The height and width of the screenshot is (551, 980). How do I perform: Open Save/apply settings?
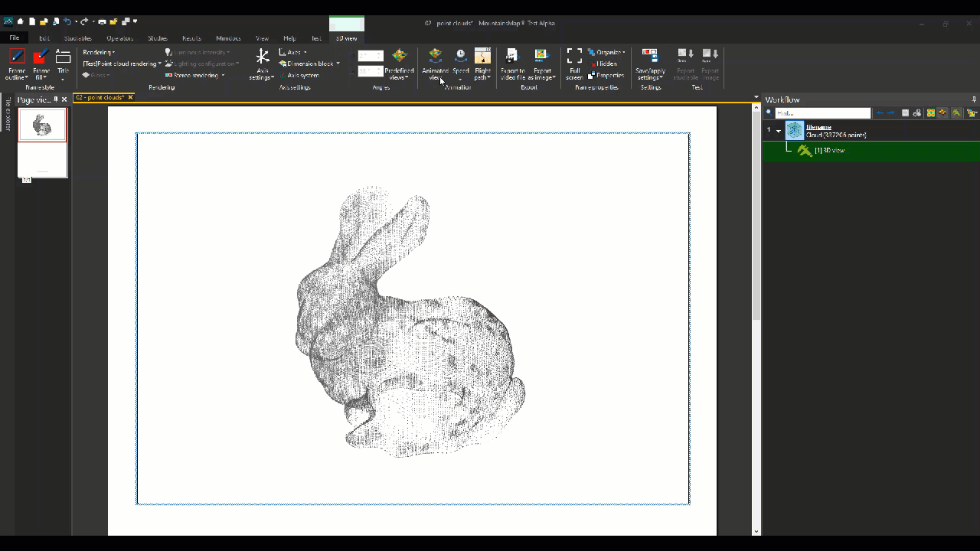650,65
